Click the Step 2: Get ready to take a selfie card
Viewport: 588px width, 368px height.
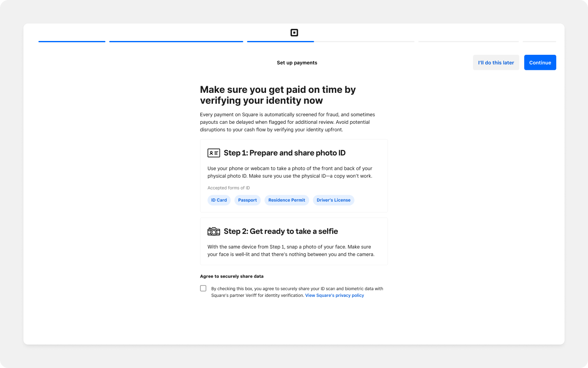(x=294, y=241)
